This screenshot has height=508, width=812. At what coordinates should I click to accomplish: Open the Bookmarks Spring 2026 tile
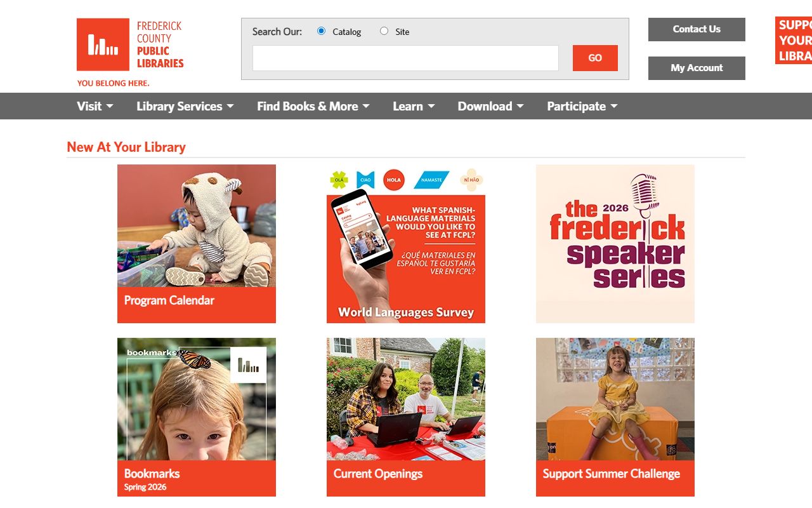tap(197, 417)
